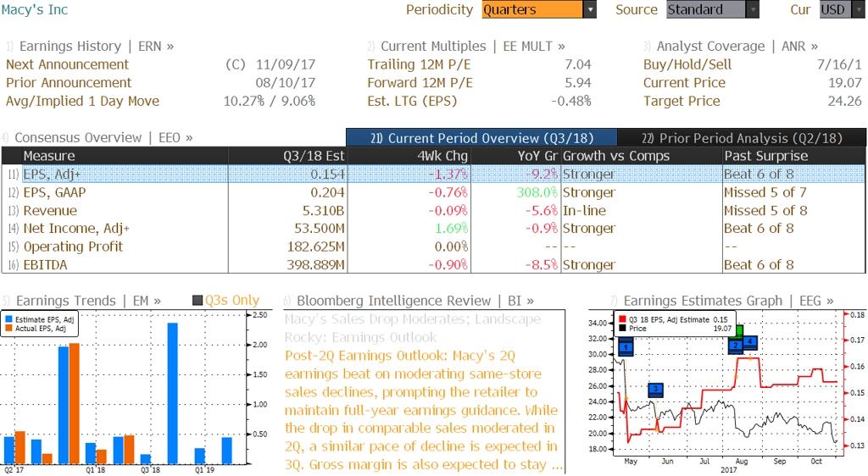This screenshot has width=868, height=476.
Task: Click Forward 12M P/E value 5.94
Action: 578,83
